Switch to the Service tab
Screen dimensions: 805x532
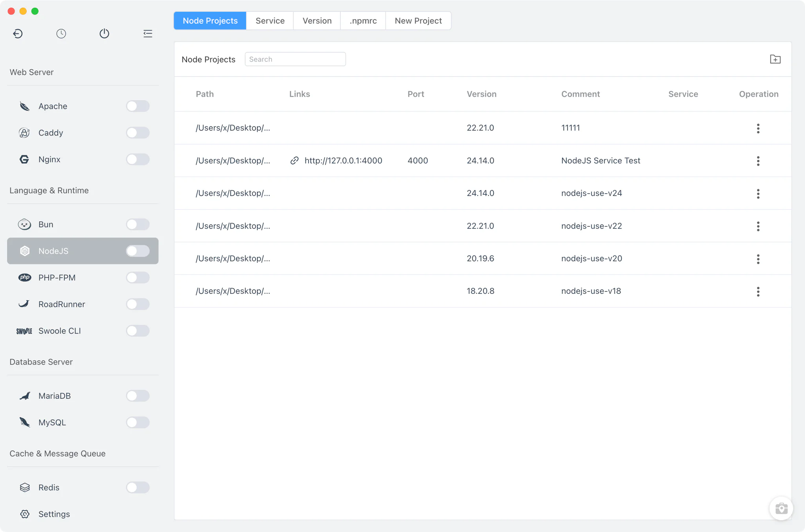pyautogui.click(x=270, y=21)
